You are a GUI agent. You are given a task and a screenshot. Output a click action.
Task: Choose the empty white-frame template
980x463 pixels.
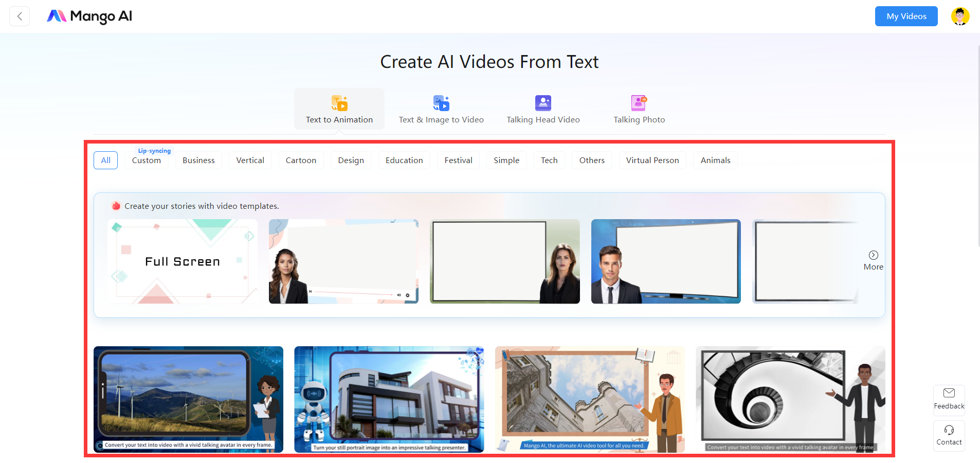coord(805,261)
